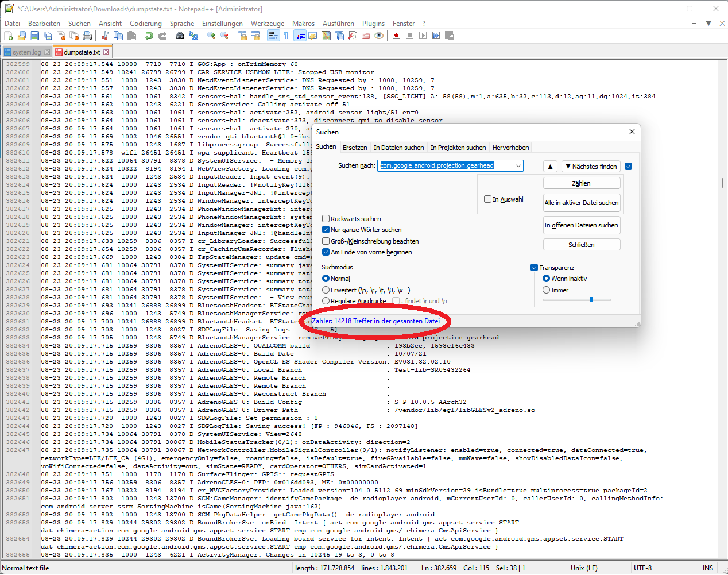The width and height of the screenshot is (728, 575).
Task: Click the transparency slider handle
Action: (x=591, y=299)
